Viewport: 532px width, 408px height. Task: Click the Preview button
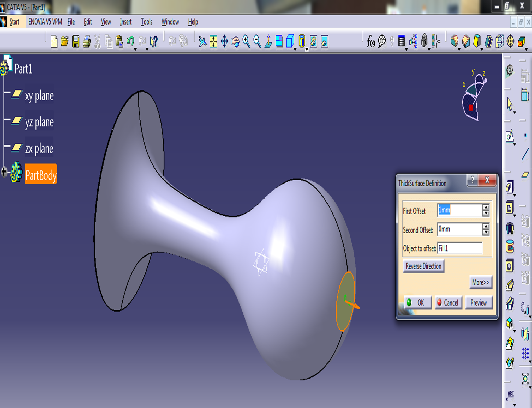479,303
